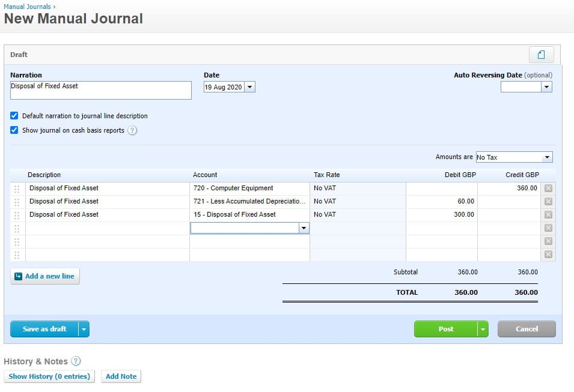Screen dimensions: 574x392
Task: Edit debit amount 60.00 cell
Action: [442, 202]
